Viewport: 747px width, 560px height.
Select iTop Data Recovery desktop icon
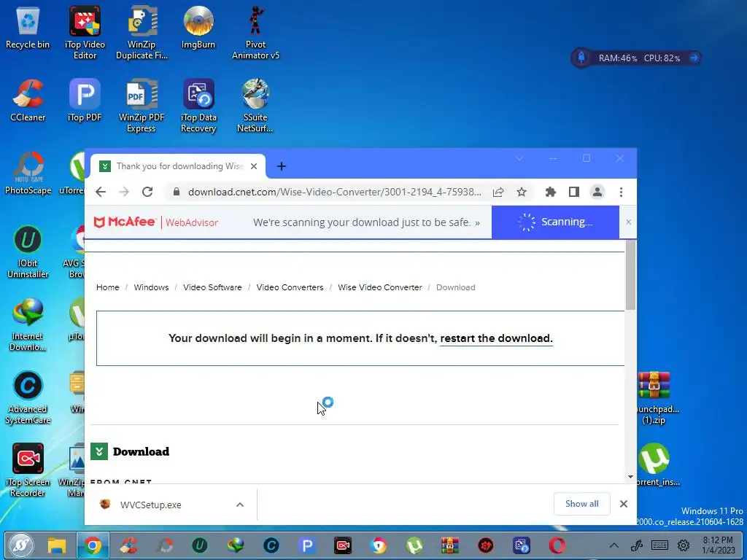(x=198, y=106)
